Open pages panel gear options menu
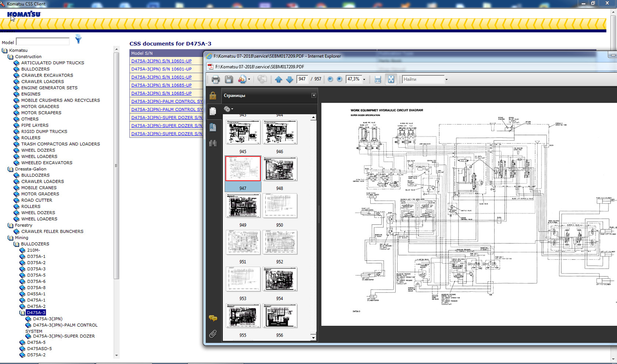617x364 pixels. tap(228, 109)
